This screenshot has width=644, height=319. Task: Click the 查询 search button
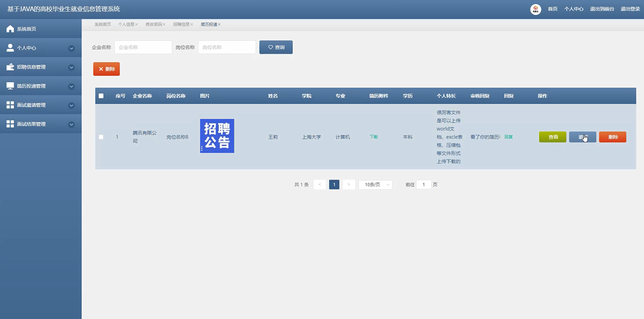[276, 47]
